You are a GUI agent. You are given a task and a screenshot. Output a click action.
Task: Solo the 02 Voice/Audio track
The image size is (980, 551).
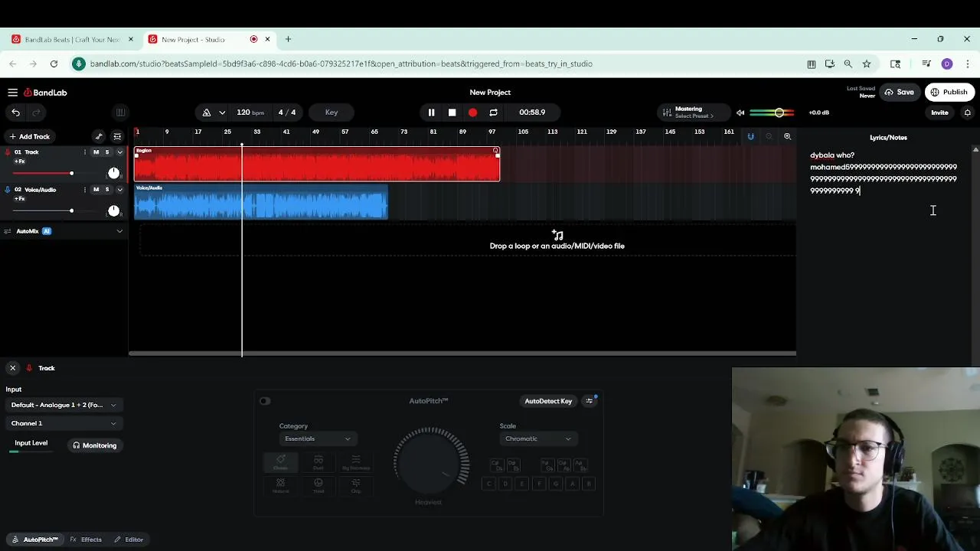[x=107, y=189]
